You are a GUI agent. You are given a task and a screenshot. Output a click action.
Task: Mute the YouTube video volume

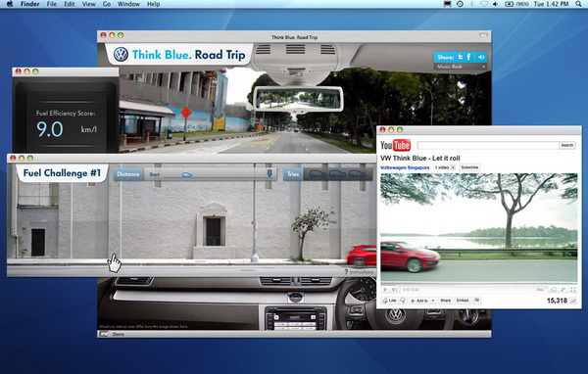click(x=394, y=289)
